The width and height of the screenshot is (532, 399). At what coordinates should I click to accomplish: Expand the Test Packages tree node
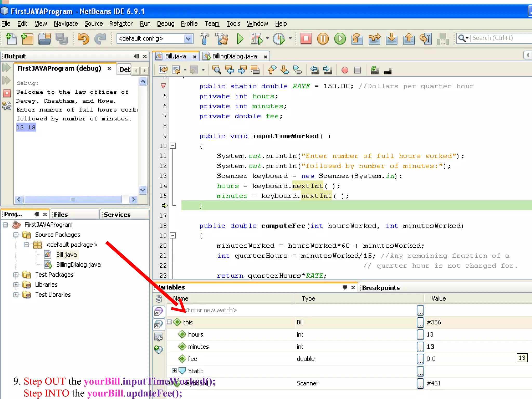click(x=16, y=275)
